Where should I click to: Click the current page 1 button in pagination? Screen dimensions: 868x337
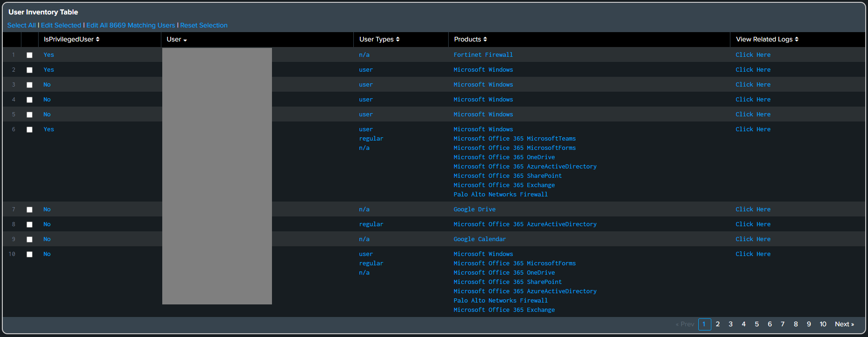point(704,324)
